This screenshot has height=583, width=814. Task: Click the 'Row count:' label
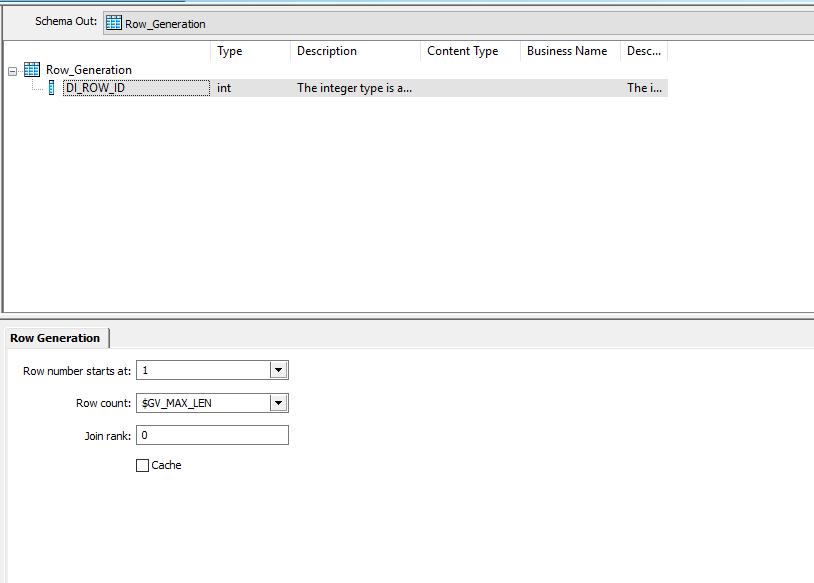[x=103, y=403]
